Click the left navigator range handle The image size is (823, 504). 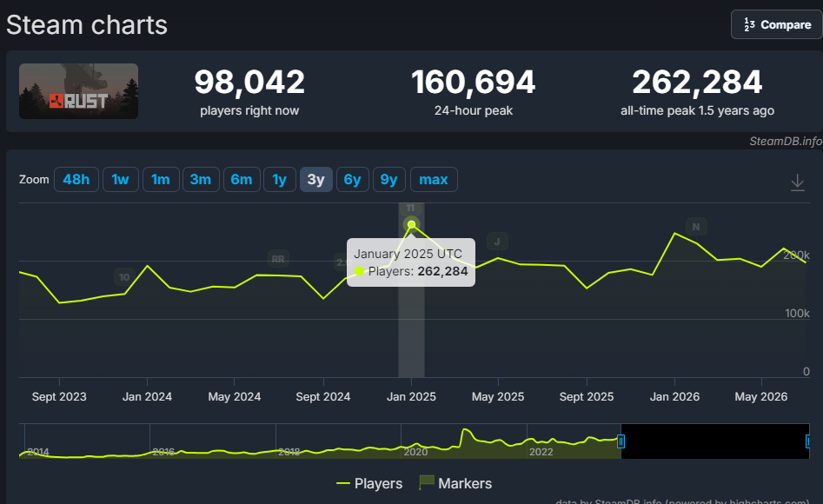[x=621, y=441]
